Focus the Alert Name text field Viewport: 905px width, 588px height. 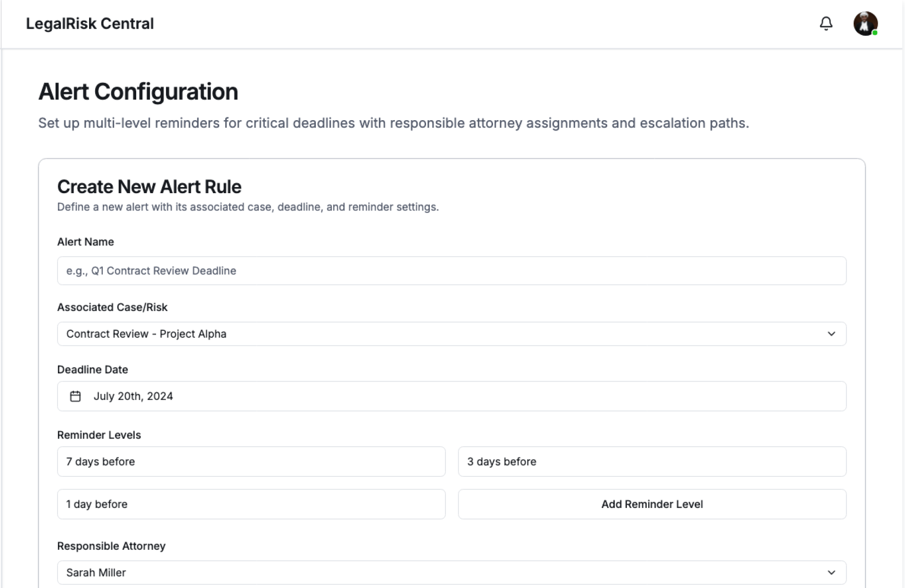(451, 270)
